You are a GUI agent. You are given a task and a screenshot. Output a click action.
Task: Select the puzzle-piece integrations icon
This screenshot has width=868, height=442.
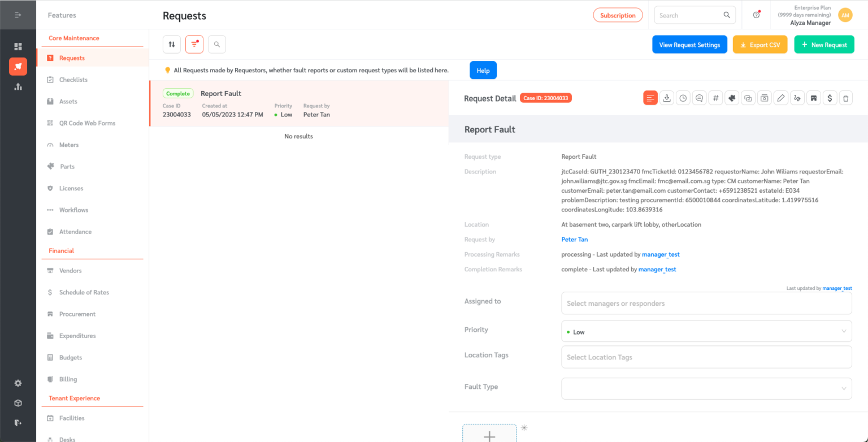[732, 97]
